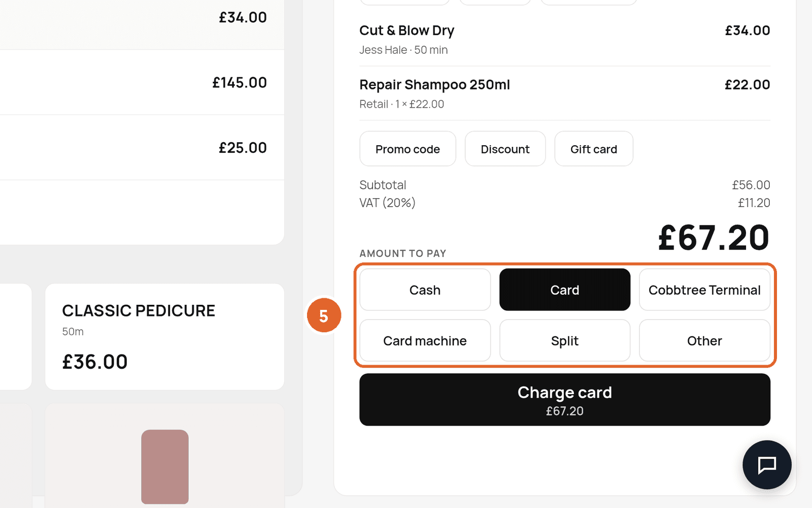Click the Charge card £67.20 button
The width and height of the screenshot is (812, 508).
point(565,400)
